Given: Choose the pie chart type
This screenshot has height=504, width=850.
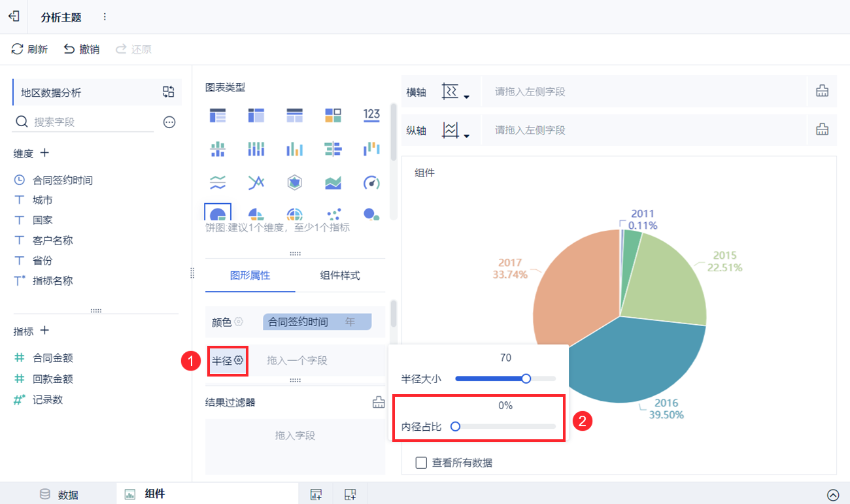Looking at the screenshot, I should pyautogui.click(x=218, y=212).
